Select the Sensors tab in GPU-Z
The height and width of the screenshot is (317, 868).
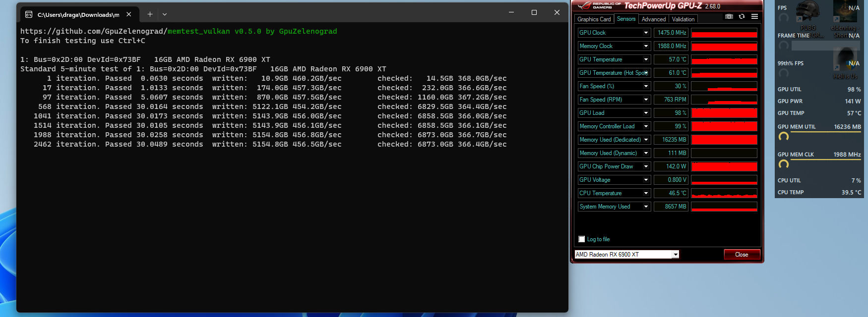(x=626, y=19)
